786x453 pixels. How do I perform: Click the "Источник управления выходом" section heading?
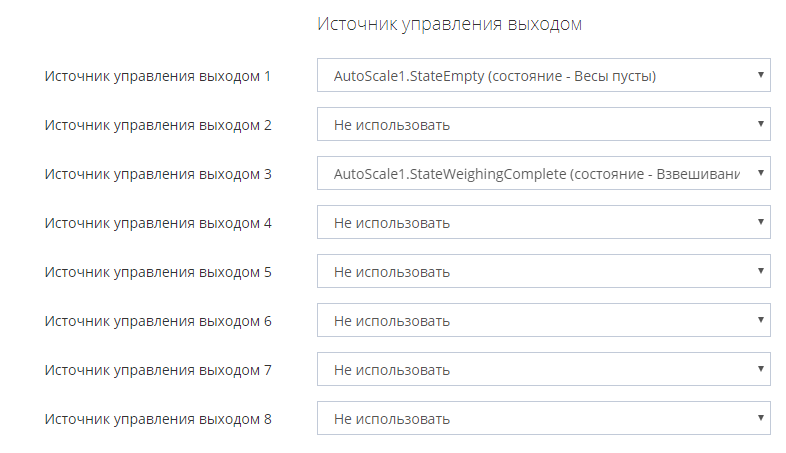coord(449,24)
